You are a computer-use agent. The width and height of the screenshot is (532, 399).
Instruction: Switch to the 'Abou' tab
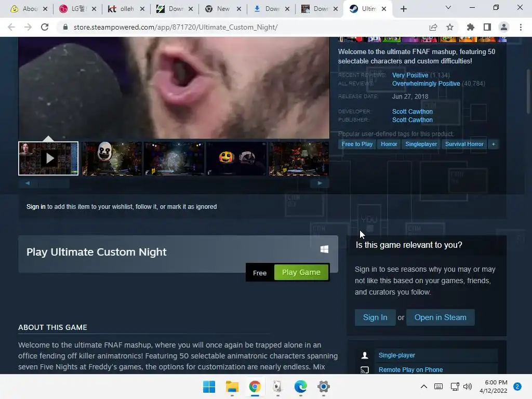(x=29, y=9)
